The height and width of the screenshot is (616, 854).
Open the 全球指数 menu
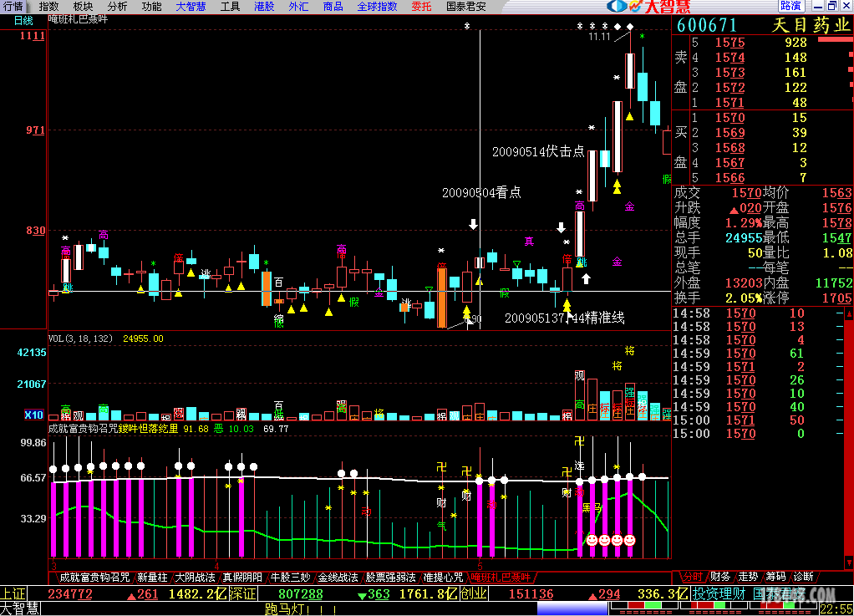(377, 7)
